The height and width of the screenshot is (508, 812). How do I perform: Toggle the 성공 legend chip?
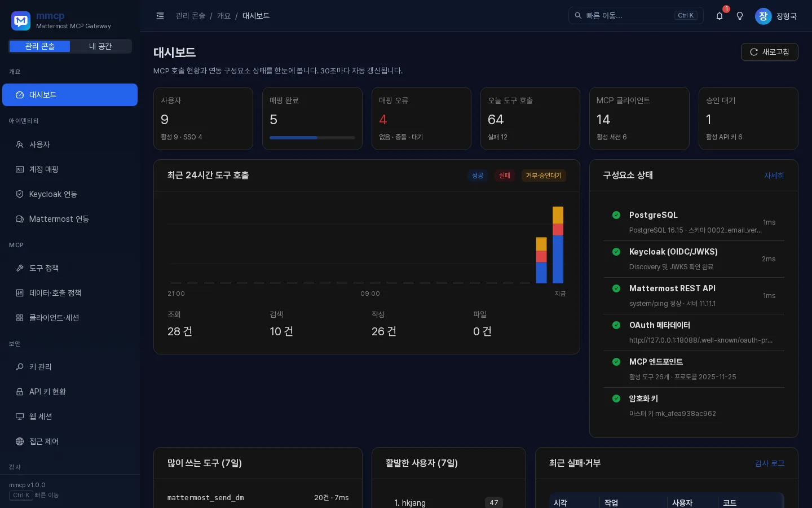[478, 176]
